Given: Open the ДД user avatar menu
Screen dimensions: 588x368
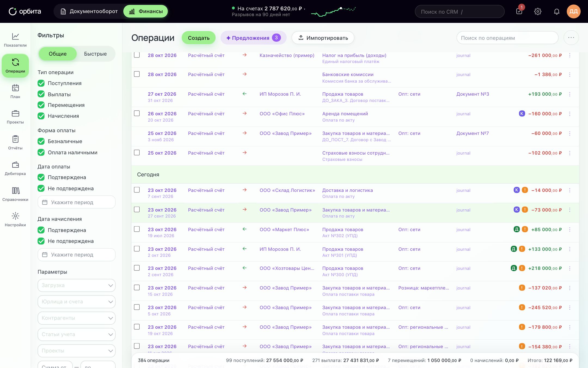Looking at the screenshot, I should click(x=574, y=11).
